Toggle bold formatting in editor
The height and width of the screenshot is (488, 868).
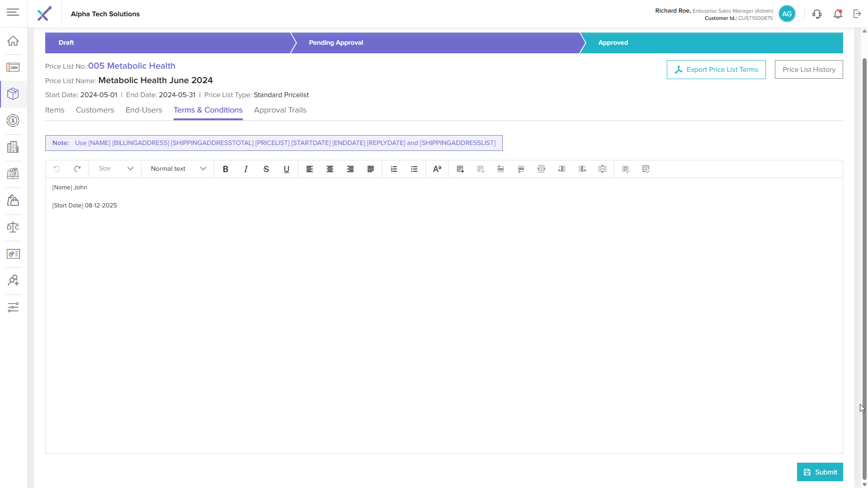click(x=226, y=169)
